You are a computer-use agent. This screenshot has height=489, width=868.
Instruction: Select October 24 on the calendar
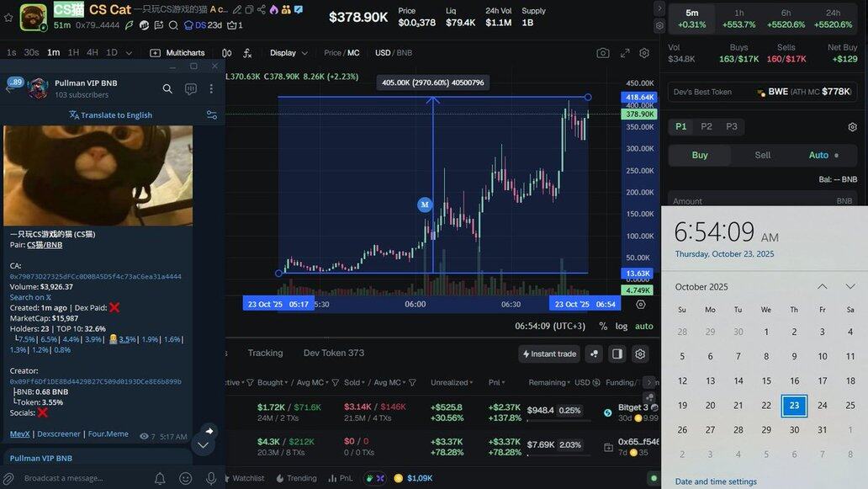tap(822, 405)
